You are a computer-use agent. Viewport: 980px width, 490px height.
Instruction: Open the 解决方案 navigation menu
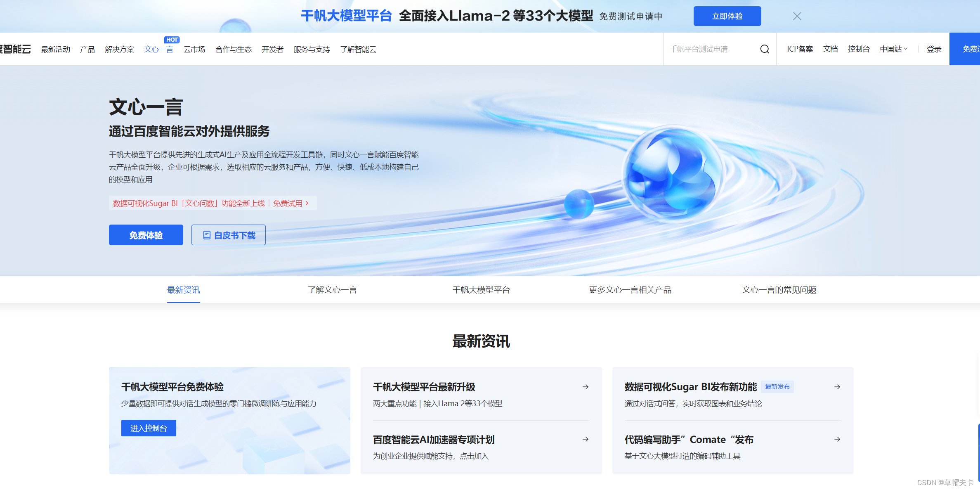(x=120, y=50)
